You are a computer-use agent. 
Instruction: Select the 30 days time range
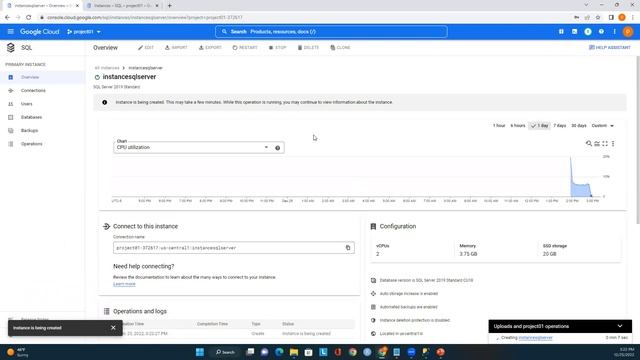tap(579, 126)
